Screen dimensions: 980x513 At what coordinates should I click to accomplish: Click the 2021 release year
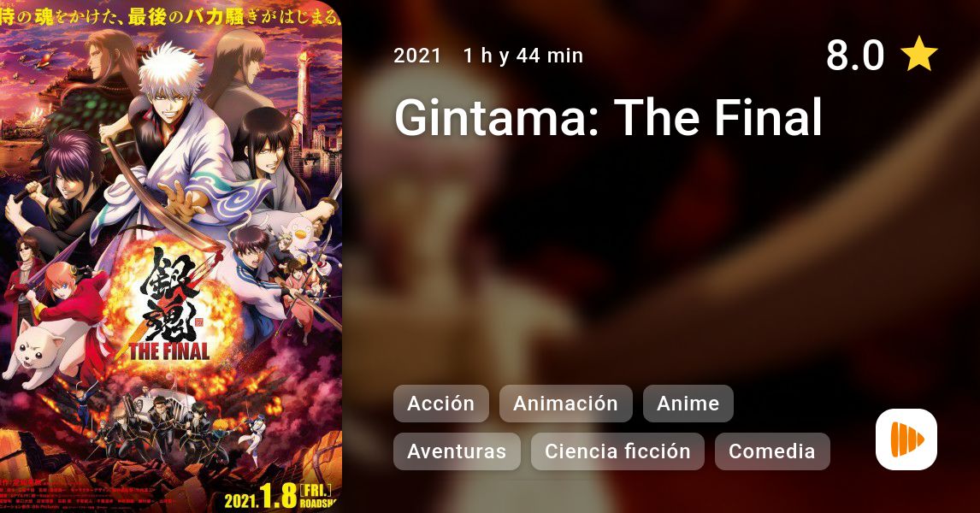pyautogui.click(x=417, y=56)
